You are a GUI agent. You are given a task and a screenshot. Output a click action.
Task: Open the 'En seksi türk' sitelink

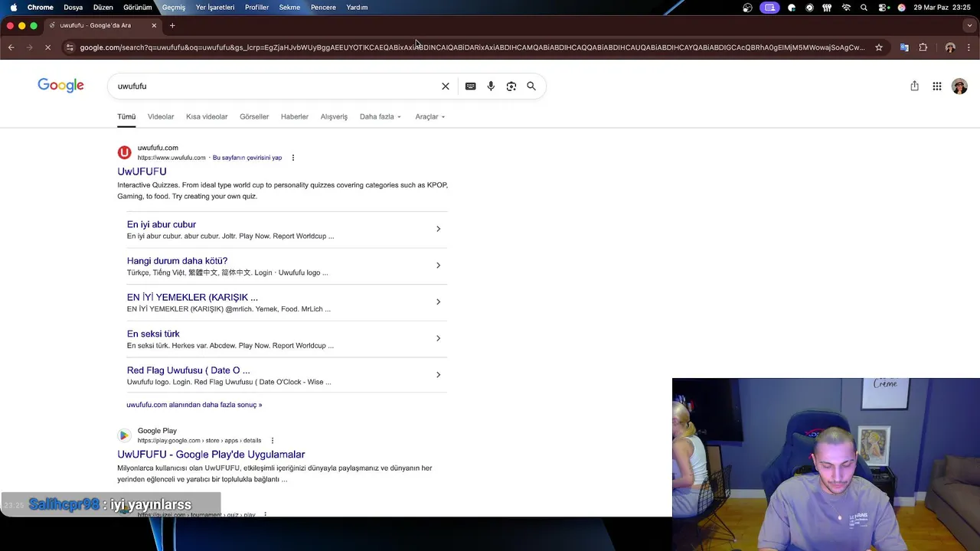(x=153, y=334)
